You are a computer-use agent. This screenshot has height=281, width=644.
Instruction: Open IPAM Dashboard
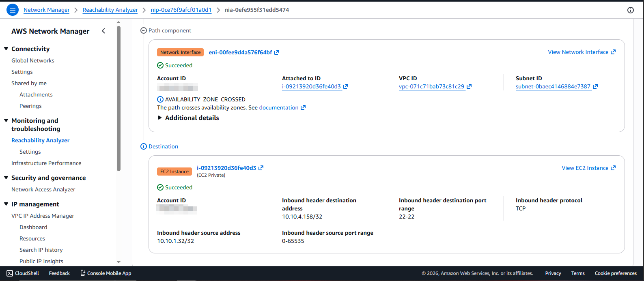33,227
